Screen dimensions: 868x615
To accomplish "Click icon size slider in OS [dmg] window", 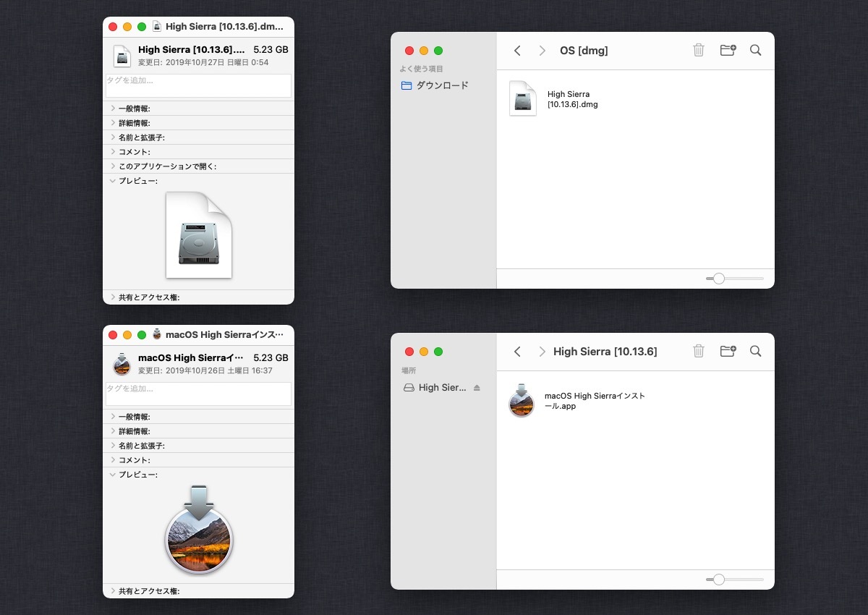I will [718, 279].
